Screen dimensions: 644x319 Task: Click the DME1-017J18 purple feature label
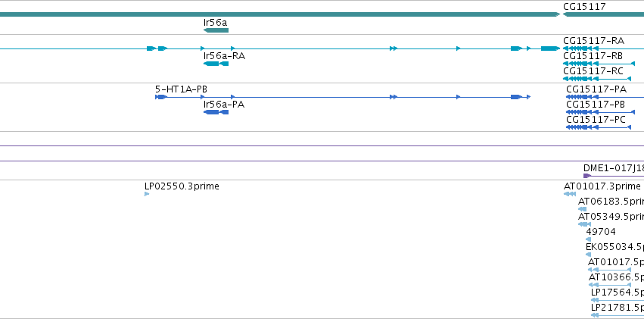click(x=614, y=168)
